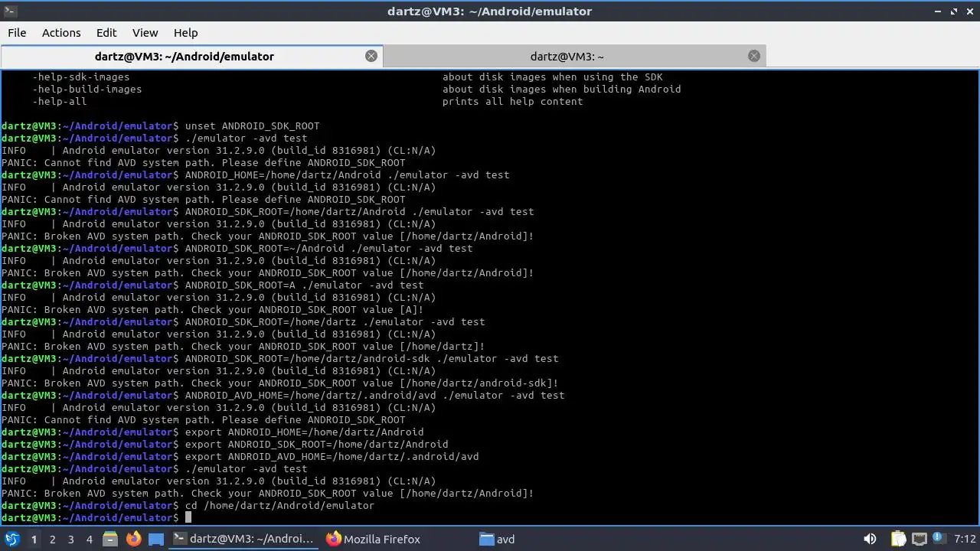Open the File menu
Viewport: 980px width, 551px height.
point(17,33)
